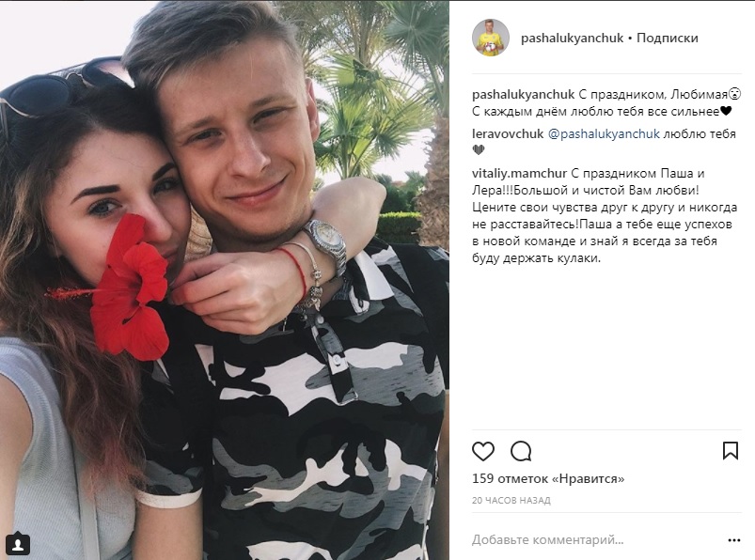
Task: Open the comment bubble icon
Action: (x=521, y=451)
